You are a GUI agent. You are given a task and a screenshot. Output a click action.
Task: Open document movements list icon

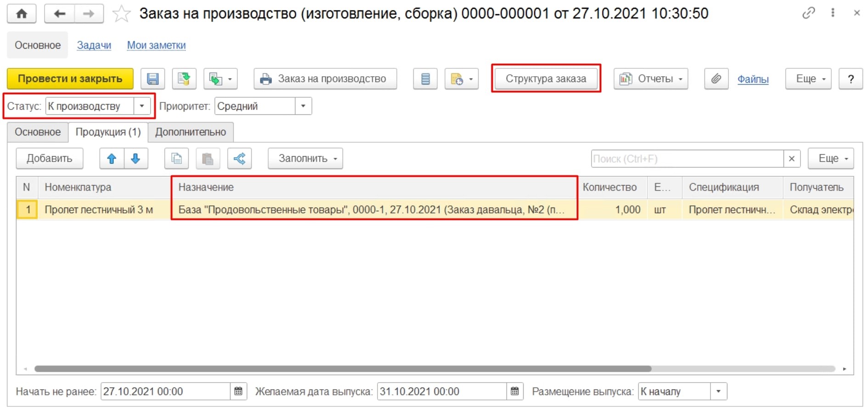pos(425,79)
